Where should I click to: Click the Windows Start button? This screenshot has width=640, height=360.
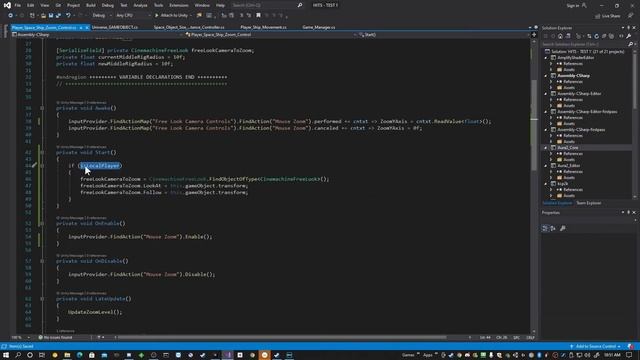click(x=6, y=355)
